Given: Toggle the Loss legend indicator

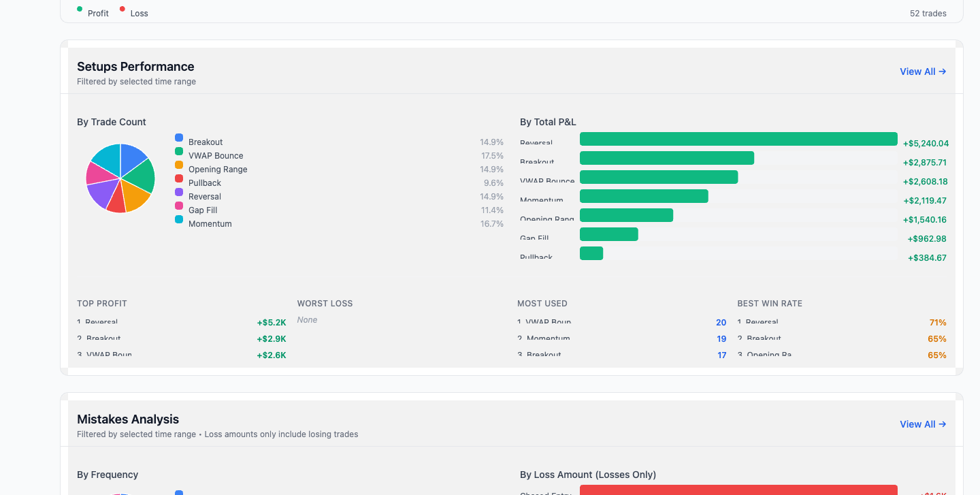Looking at the screenshot, I should [x=121, y=10].
